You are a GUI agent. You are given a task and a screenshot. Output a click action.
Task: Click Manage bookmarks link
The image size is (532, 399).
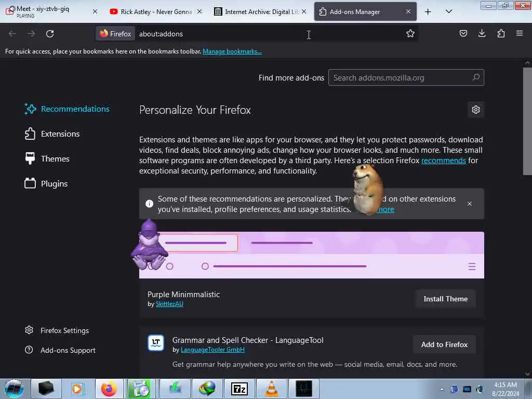[x=232, y=51]
